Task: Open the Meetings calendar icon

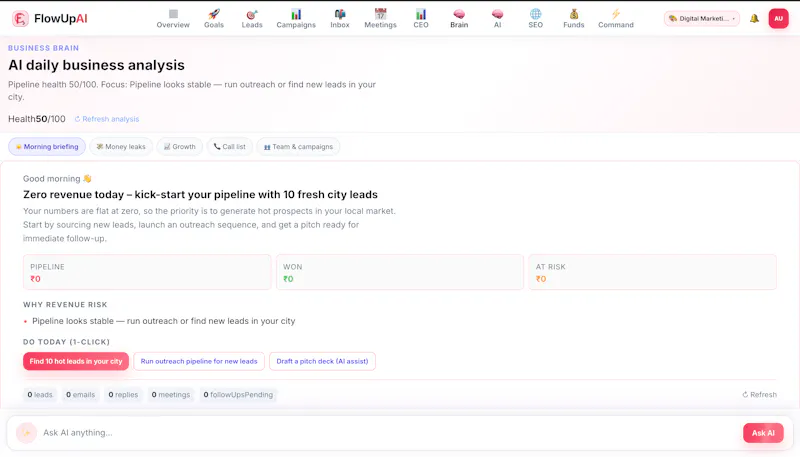Action: (380, 14)
